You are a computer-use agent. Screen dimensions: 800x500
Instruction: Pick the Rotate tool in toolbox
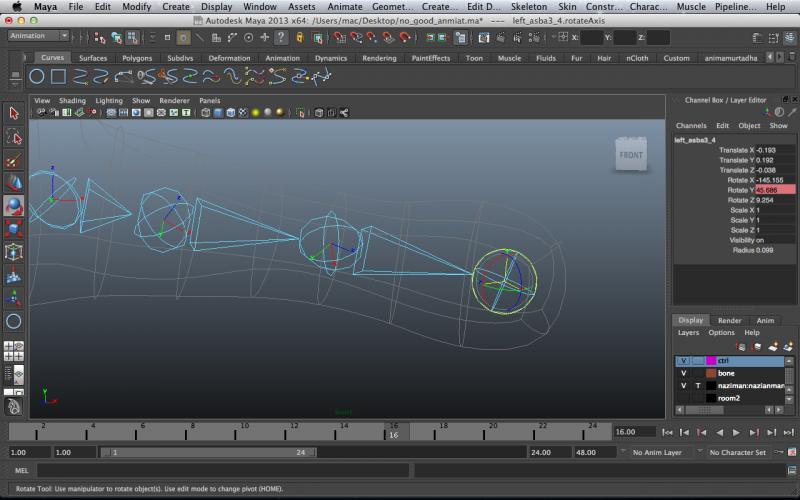[x=14, y=206]
